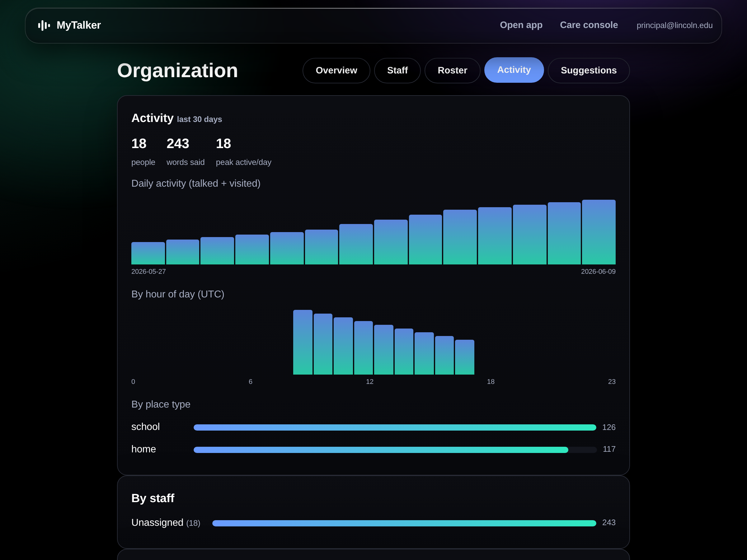Click the MyTalker brand name
This screenshot has width=747, height=560.
[79, 25]
